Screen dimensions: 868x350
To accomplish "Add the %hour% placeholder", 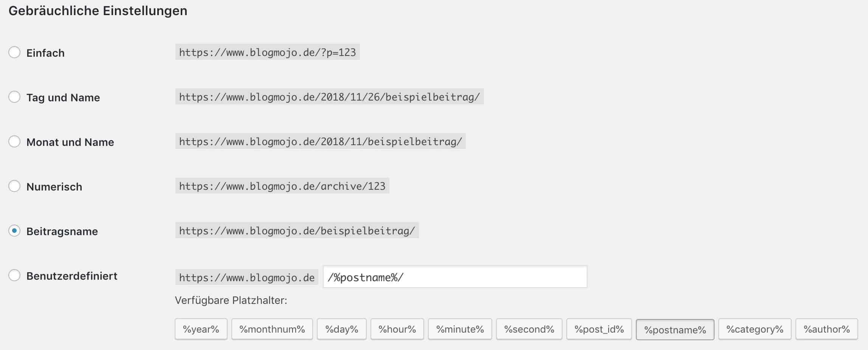I will tap(397, 329).
